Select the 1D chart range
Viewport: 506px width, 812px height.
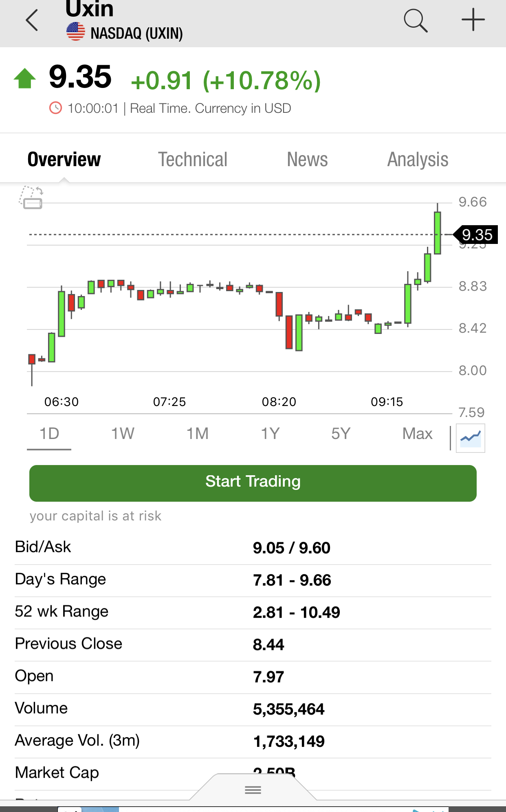coord(49,434)
